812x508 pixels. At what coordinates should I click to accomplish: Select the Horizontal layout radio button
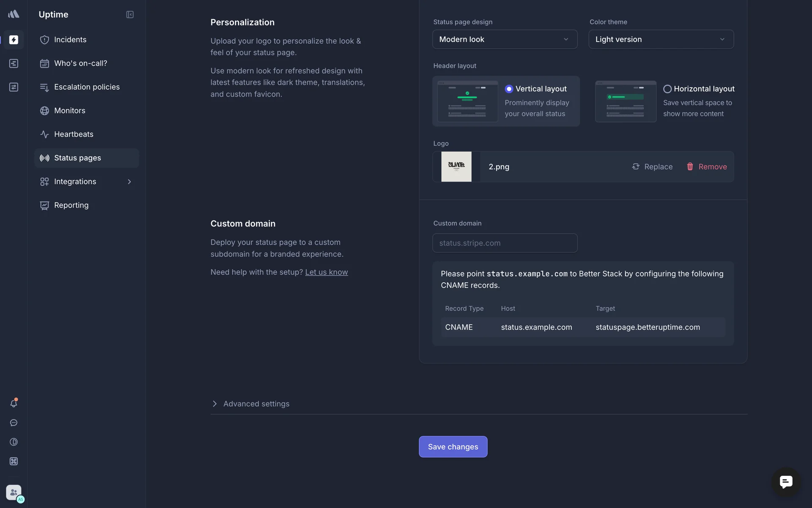[667, 89]
